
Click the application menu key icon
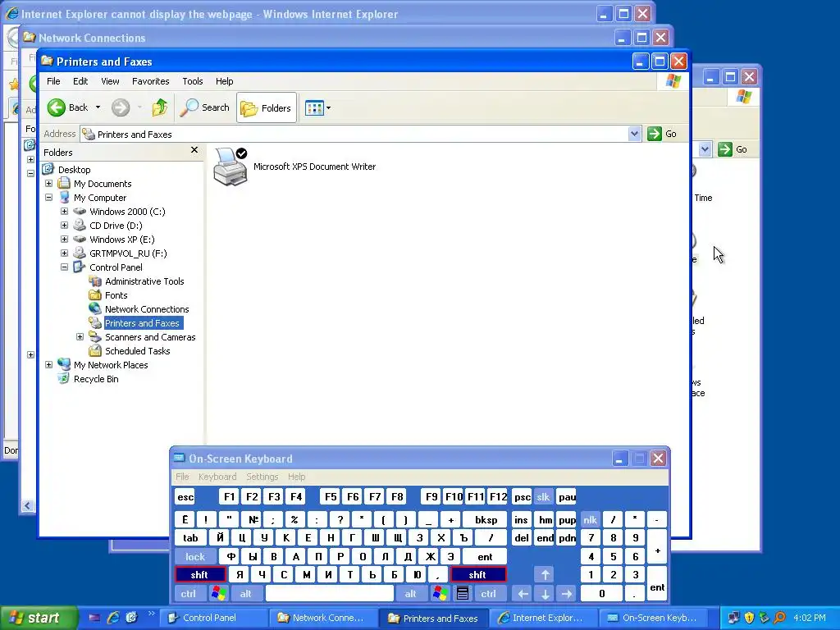[x=463, y=594]
